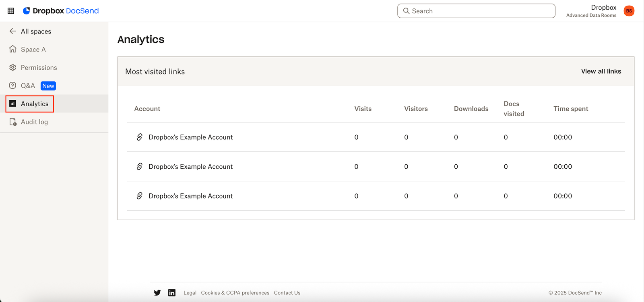Screen dimensions: 644x302
Task: Click the Space A home icon
Action: [13, 49]
